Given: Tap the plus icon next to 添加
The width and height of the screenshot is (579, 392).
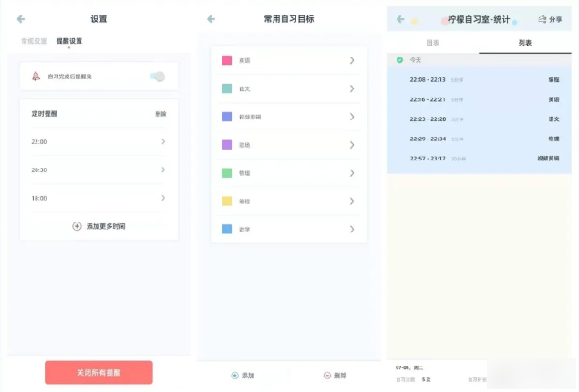Looking at the screenshot, I should 234,376.
